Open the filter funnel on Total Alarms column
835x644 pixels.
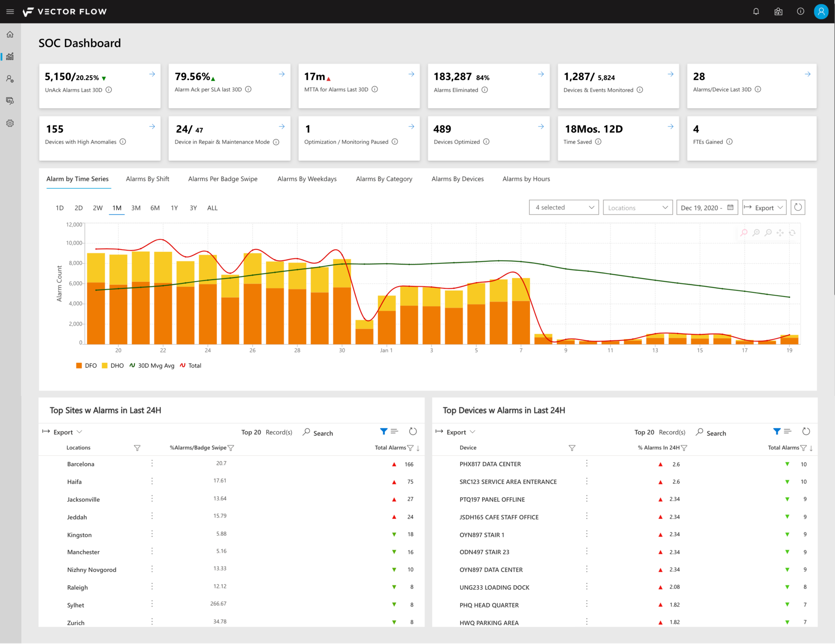[409, 447]
